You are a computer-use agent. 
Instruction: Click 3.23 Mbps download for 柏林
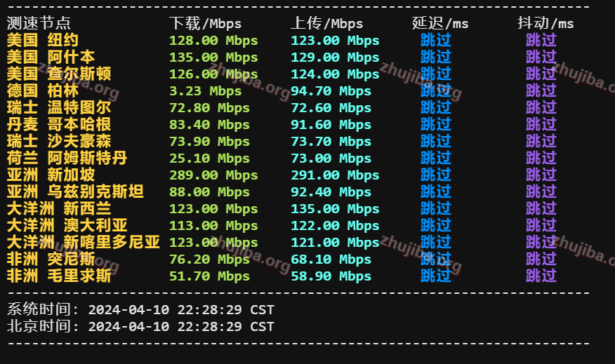point(205,91)
